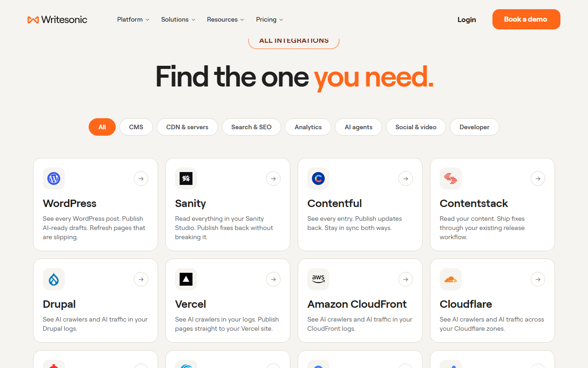Open the Vercel integration title
Screen dimensions: 588x368
click(190, 304)
